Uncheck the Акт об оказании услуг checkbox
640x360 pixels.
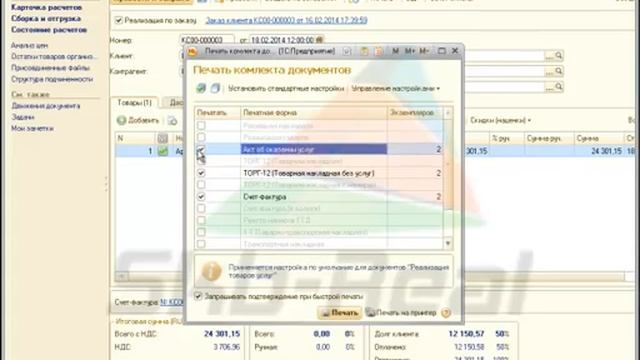[x=201, y=149]
